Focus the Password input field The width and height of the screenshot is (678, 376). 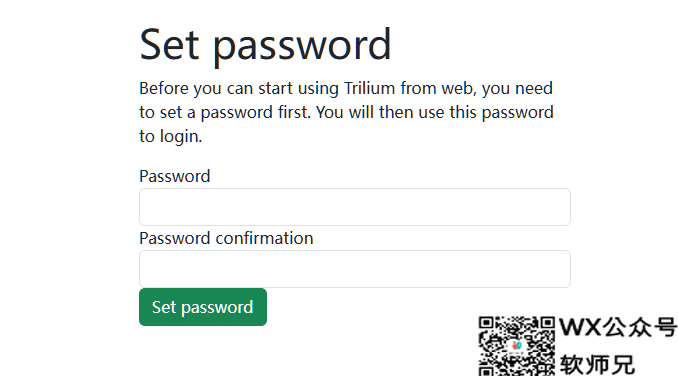(355, 207)
